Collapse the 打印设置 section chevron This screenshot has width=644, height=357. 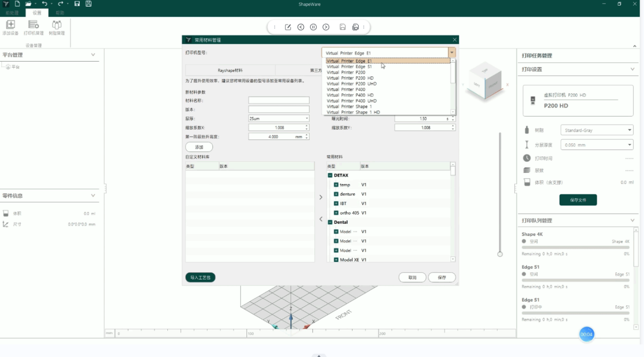[x=632, y=69]
